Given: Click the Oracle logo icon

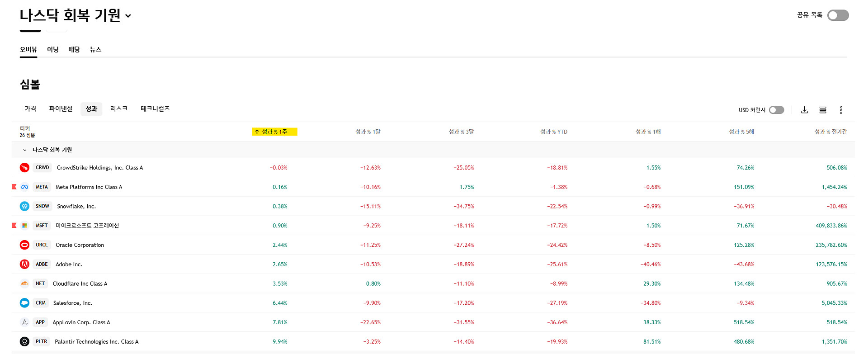Looking at the screenshot, I should pos(24,245).
